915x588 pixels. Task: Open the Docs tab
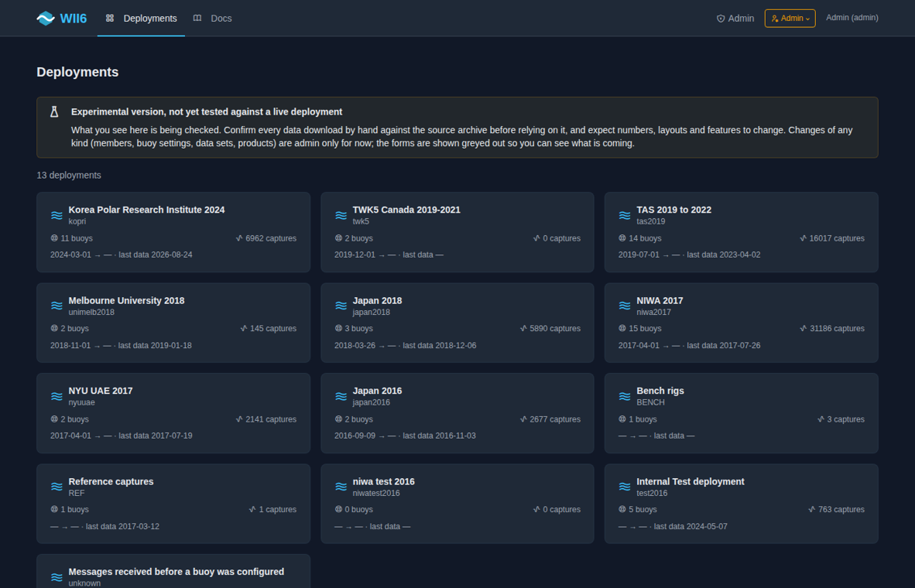pyautogui.click(x=213, y=18)
